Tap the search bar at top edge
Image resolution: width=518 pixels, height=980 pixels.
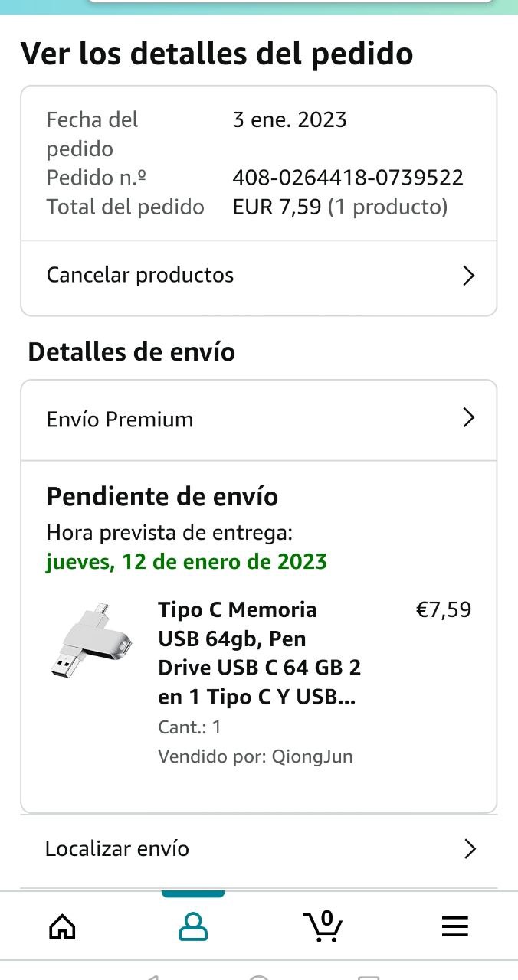[290, 3]
